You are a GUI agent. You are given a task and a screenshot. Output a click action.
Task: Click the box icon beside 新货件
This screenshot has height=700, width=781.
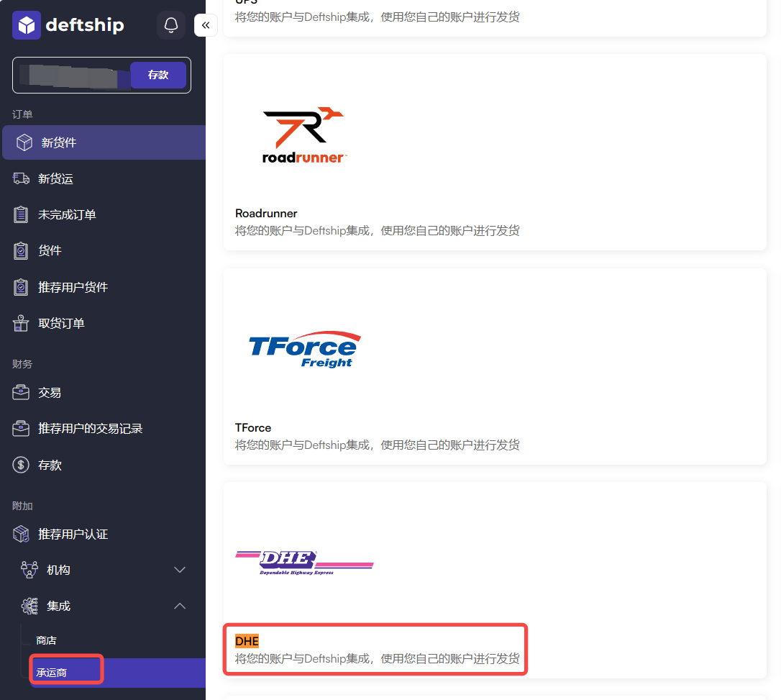[x=24, y=142]
